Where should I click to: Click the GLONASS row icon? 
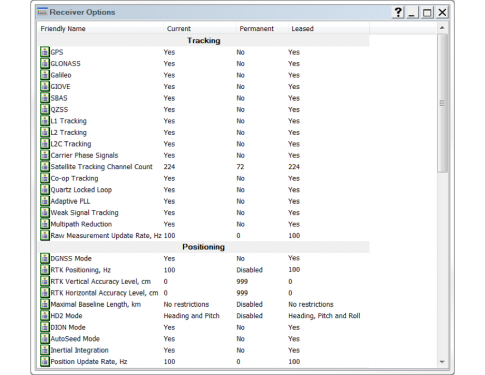(45, 63)
